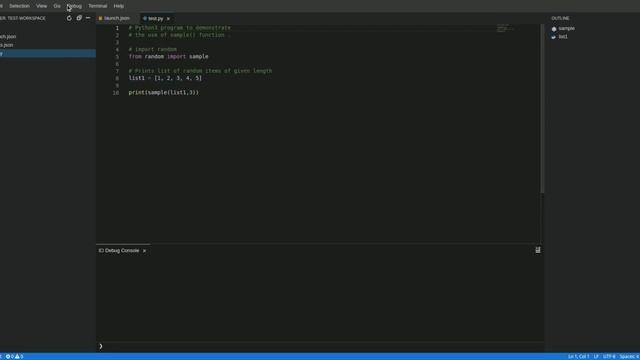The width and height of the screenshot is (640, 360).
Task: Open the Selection menu
Action: point(19,6)
